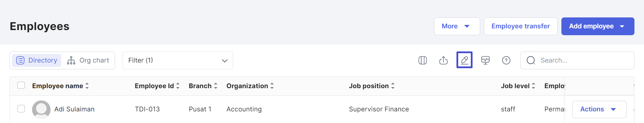Switch to the Org chart tab
Screen dimensions: 644x123
point(88,60)
